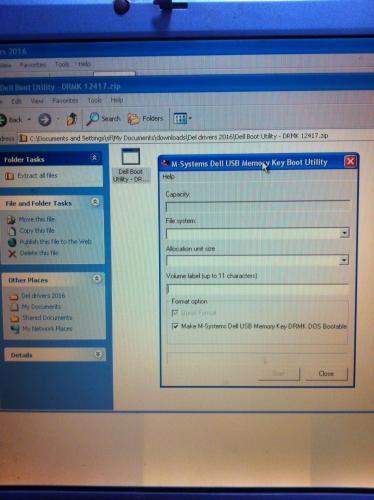Open the Views icon in toolbar
This screenshot has height=500, width=374.
180,118
